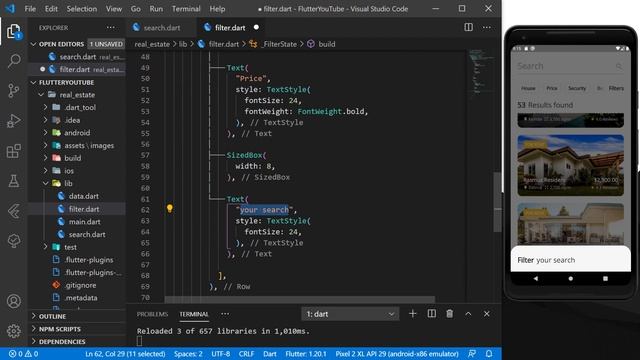This screenshot has width=640, height=360.
Task: Switch to the search.dart editor tab
Action: click(162, 27)
